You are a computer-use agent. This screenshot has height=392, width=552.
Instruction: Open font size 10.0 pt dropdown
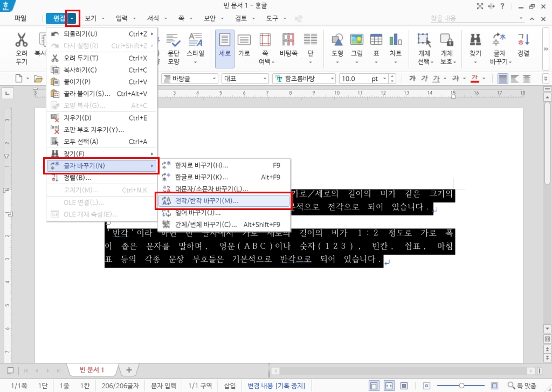pos(384,79)
